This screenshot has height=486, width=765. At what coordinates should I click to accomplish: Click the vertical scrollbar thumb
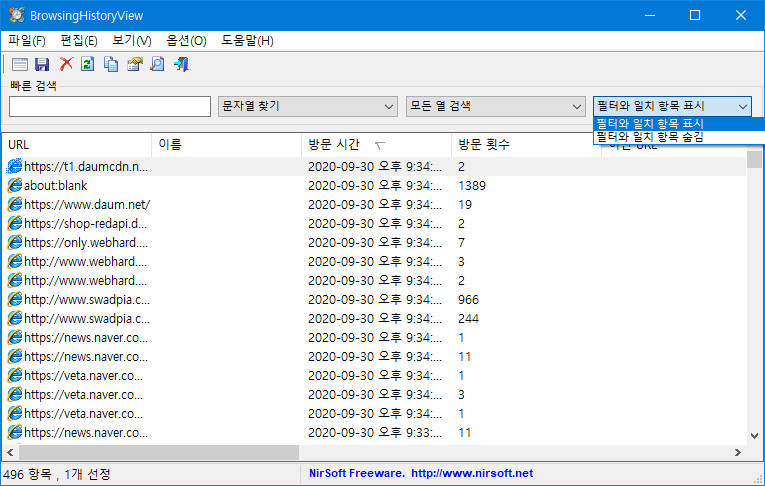pos(754,160)
